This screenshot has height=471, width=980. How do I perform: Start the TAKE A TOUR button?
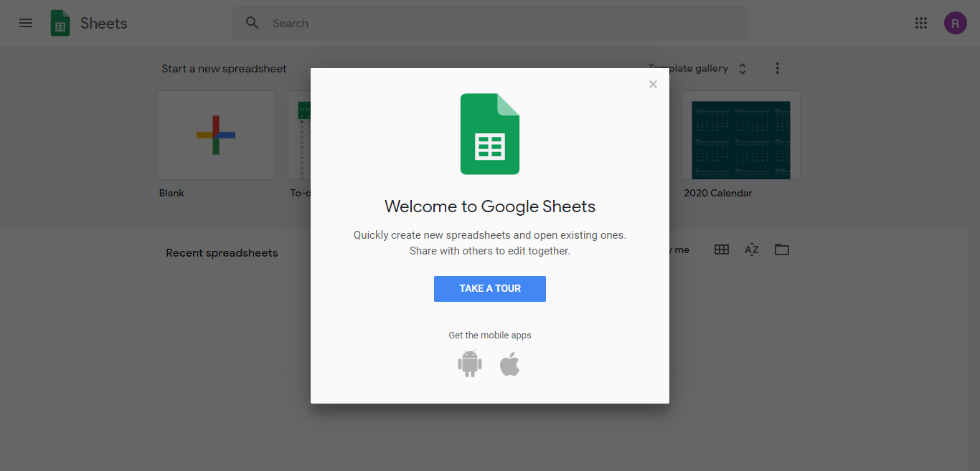[490, 289]
